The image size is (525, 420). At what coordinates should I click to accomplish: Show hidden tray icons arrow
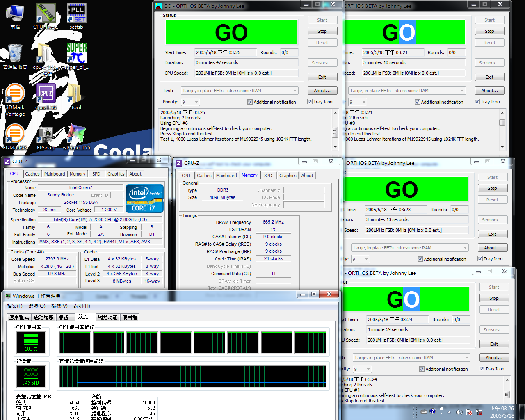[449, 412]
